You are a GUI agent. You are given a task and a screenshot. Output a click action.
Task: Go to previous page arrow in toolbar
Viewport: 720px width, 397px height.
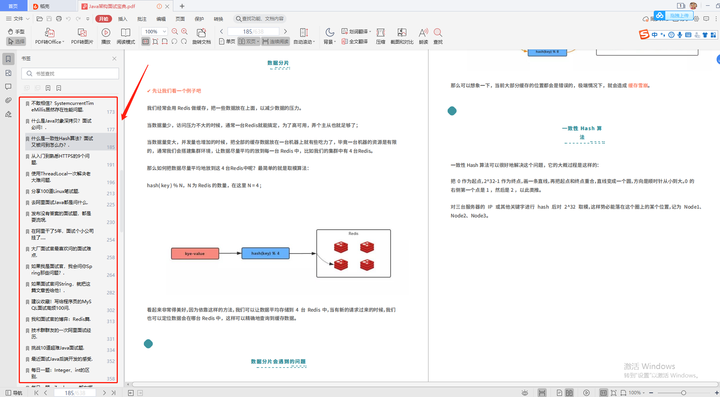pyautogui.click(x=221, y=32)
